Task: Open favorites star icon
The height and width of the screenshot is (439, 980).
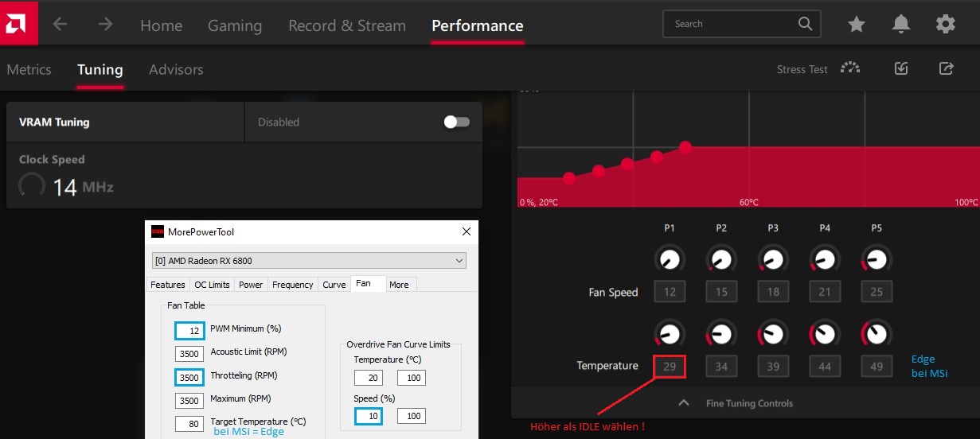Action: click(x=857, y=25)
